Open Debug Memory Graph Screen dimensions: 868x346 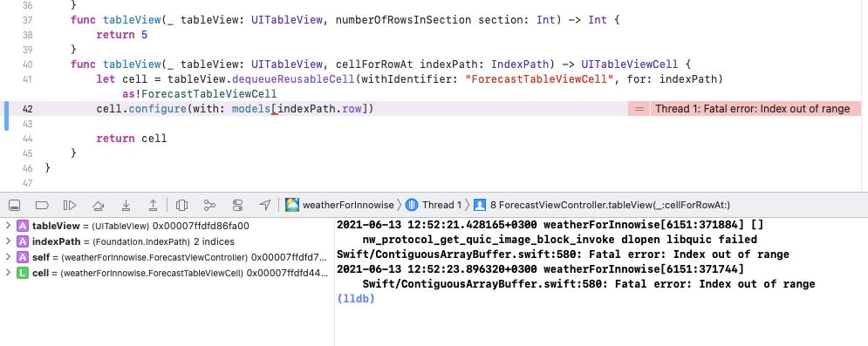tap(209, 205)
